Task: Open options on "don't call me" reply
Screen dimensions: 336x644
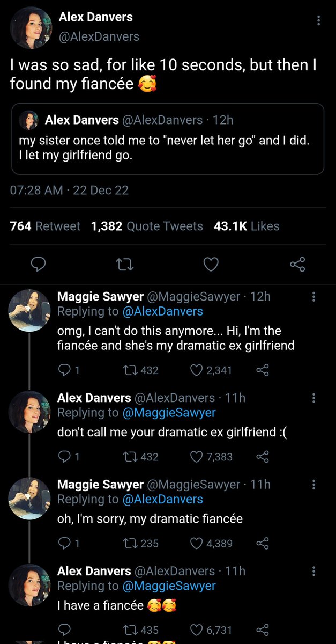Action: click(314, 398)
